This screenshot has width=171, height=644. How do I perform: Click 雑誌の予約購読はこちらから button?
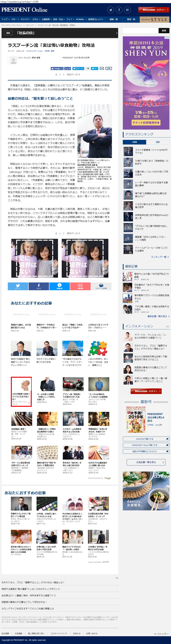tap(146, 451)
